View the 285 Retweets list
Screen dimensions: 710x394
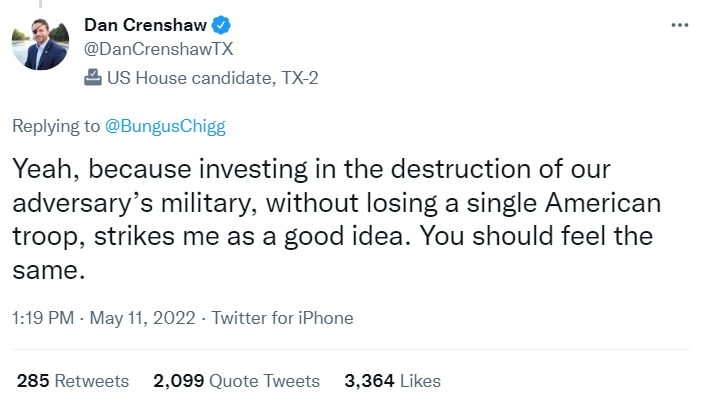[x=73, y=381]
